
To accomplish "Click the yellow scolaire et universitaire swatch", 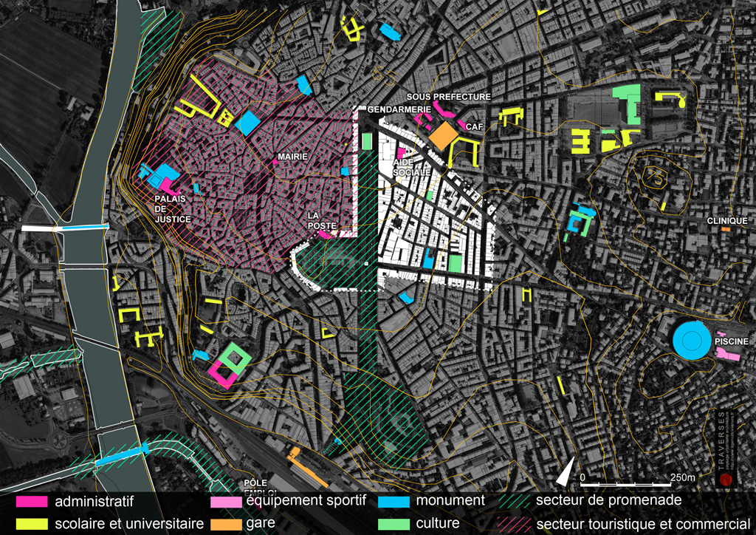I will (x=32, y=524).
